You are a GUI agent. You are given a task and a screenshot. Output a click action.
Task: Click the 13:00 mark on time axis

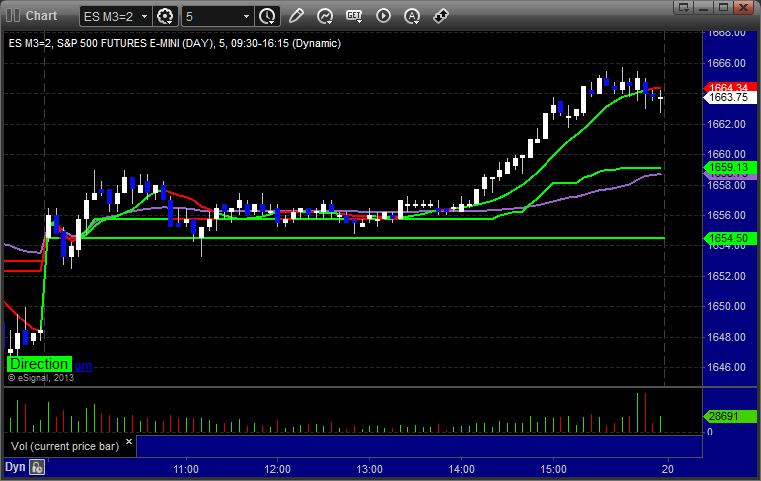coord(370,468)
